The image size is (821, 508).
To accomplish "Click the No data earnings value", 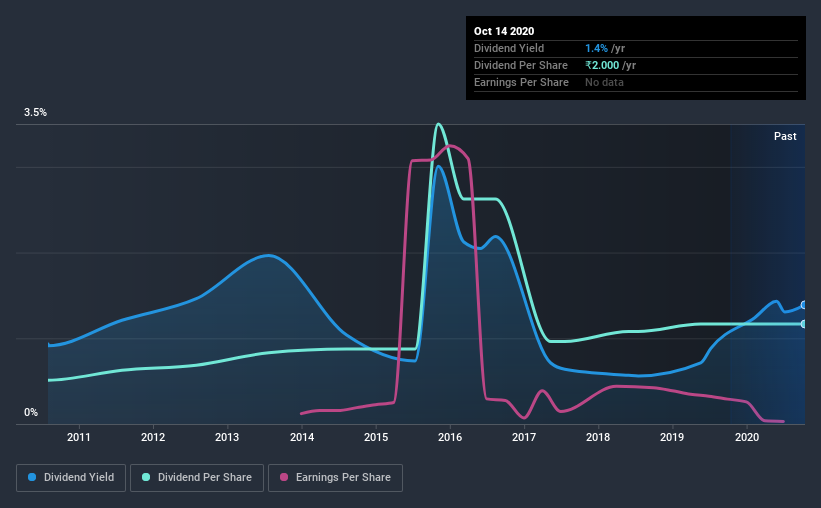I will pos(604,82).
